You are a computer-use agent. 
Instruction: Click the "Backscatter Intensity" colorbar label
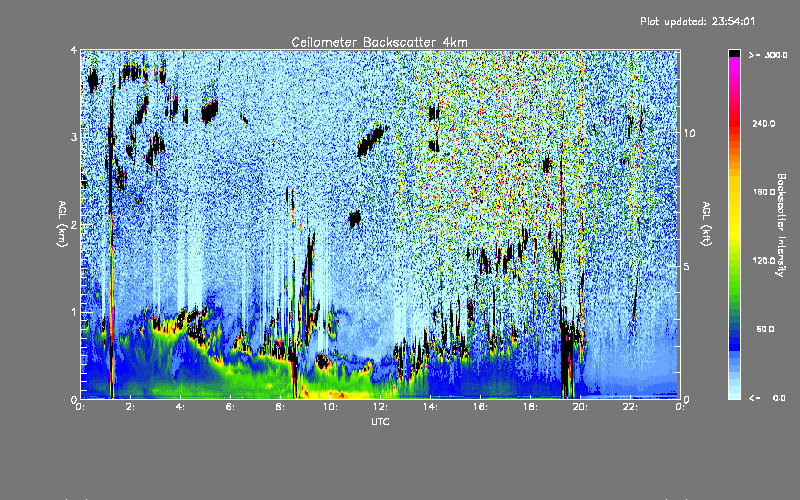click(781, 225)
